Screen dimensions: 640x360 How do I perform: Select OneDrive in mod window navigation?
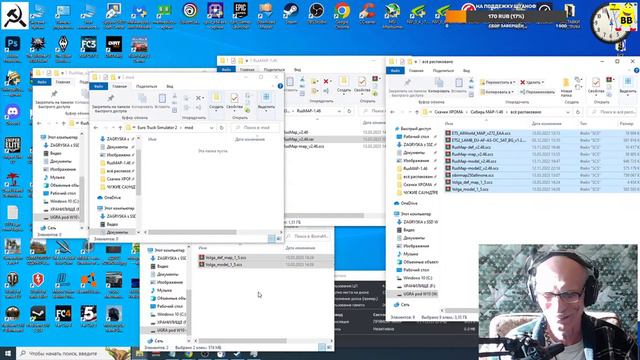(112, 198)
